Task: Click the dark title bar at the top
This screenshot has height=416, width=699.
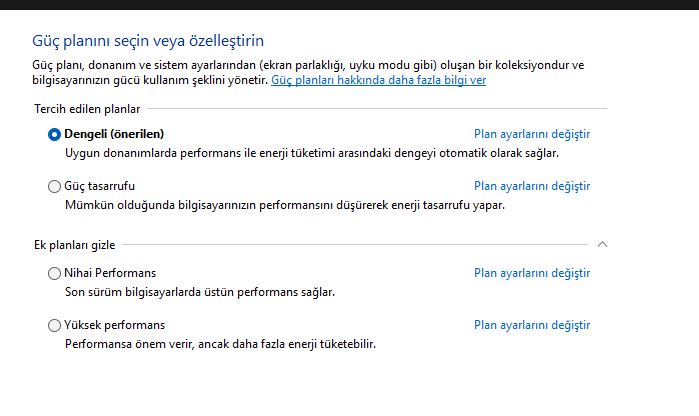Action: [350, 4]
